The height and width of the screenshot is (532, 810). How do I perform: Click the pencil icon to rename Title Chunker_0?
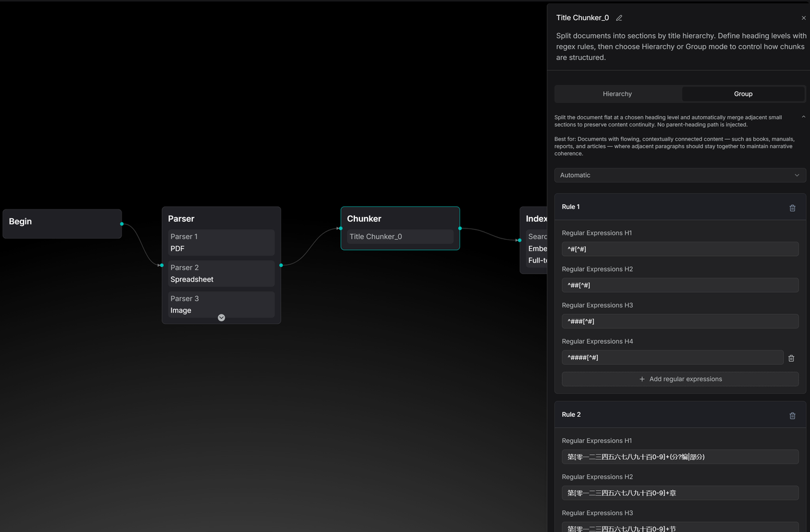tap(619, 18)
